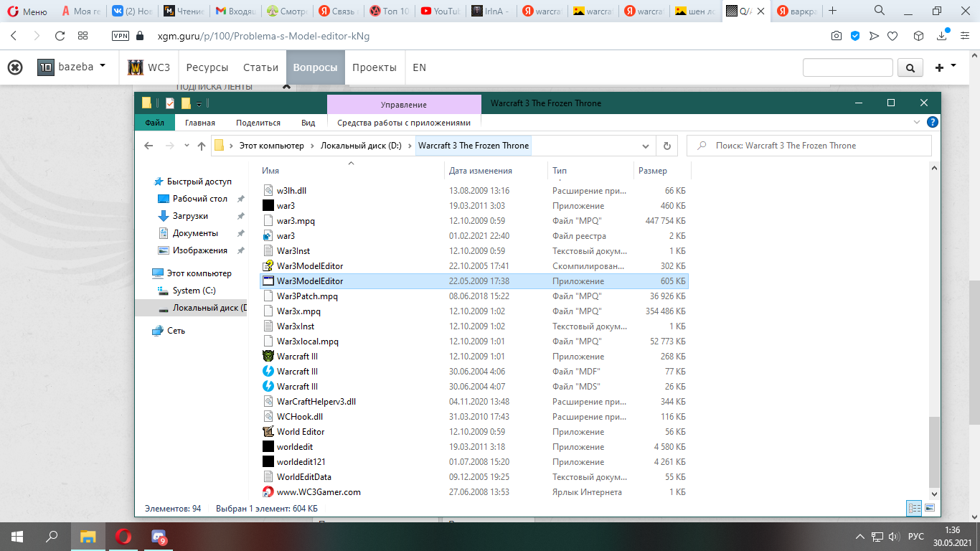Click the Properties quick access toolbar icon
The image size is (980, 551).
coord(170,103)
